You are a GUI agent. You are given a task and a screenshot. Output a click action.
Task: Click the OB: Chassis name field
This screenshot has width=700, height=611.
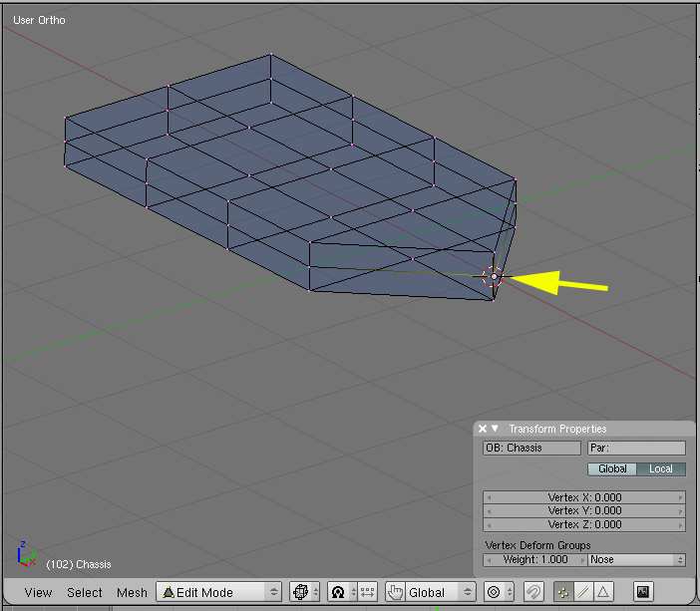[531, 448]
